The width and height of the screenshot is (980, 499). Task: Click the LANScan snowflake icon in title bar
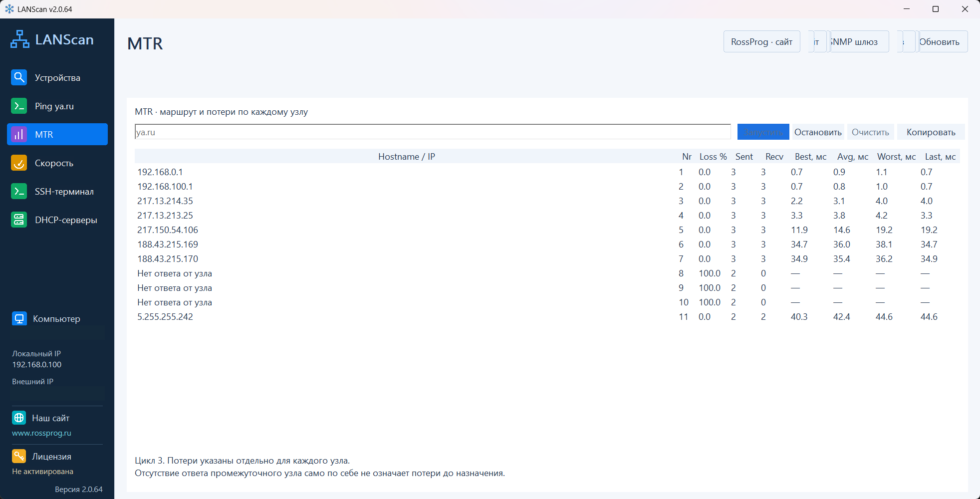click(9, 9)
